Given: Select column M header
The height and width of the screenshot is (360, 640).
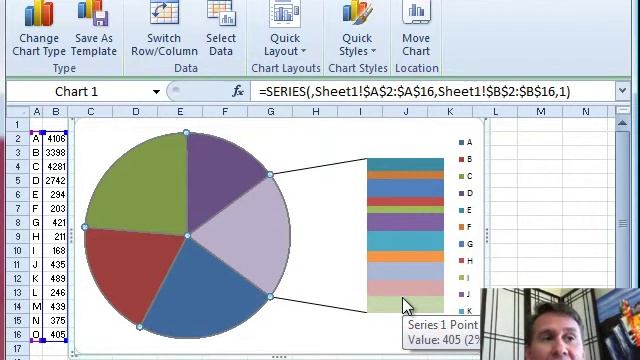Looking at the screenshot, I should click(540, 111).
